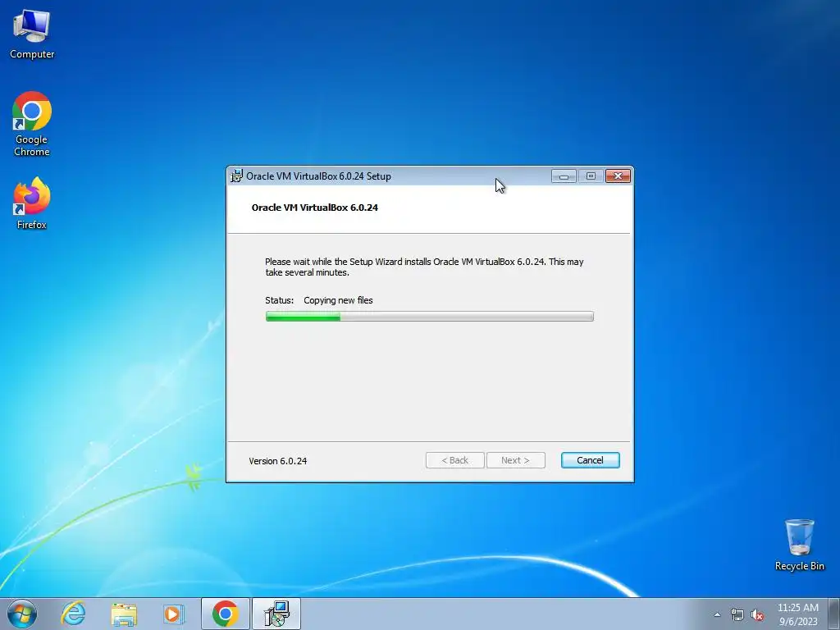Select the Recycle Bin desktop icon
840x630 pixels.
click(799, 546)
